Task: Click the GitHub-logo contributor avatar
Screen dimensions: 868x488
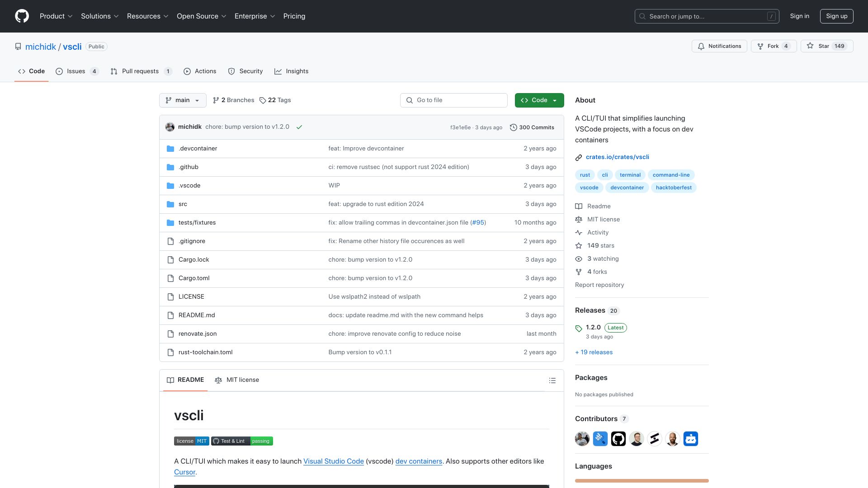Action: [x=618, y=439]
